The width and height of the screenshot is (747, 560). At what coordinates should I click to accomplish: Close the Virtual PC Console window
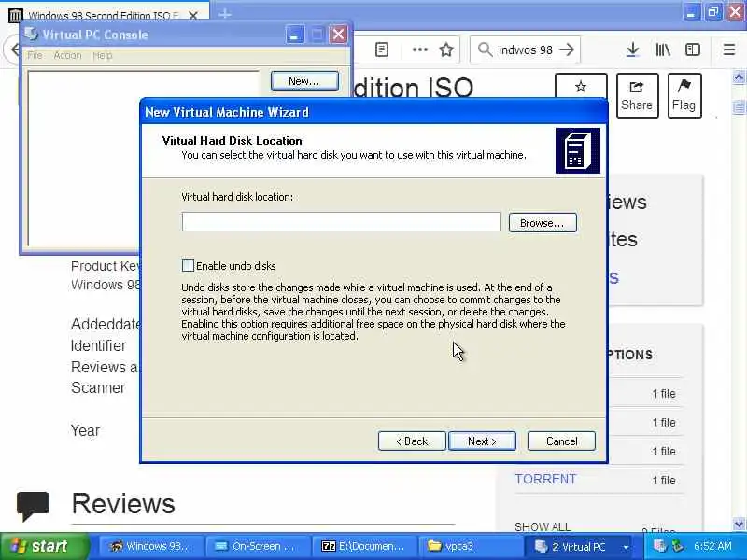click(338, 35)
